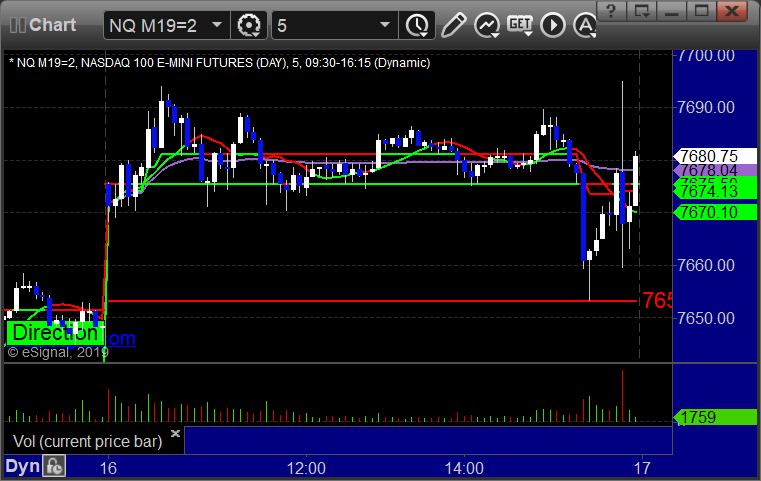The height and width of the screenshot is (481, 761).
Task: Click the purple 7678.04 price tag
Action: [714, 170]
